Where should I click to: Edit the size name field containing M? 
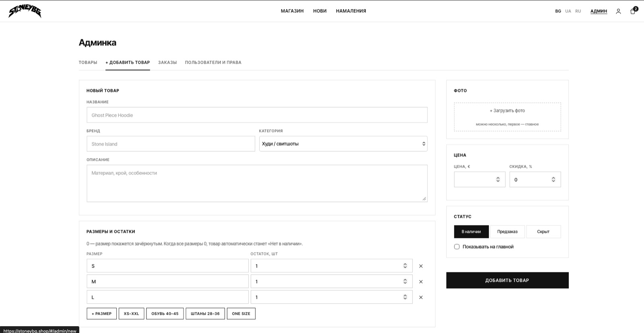[167, 282]
